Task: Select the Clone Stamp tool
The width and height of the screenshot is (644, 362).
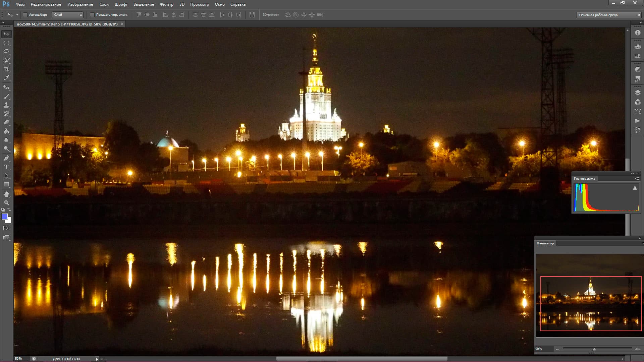Action: 6,105
